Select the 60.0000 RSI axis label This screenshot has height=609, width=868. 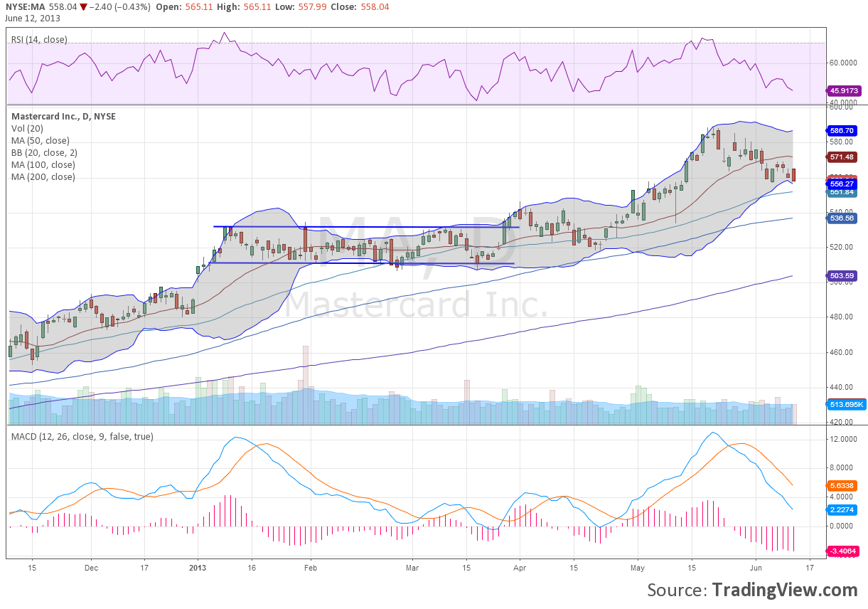click(844, 63)
